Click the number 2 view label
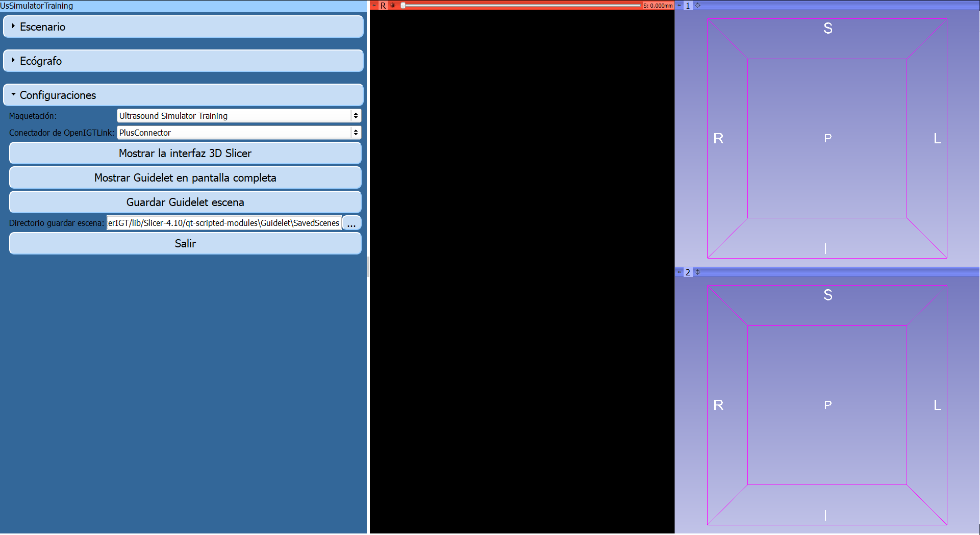Viewport: 980px width, 535px height. [x=688, y=272]
